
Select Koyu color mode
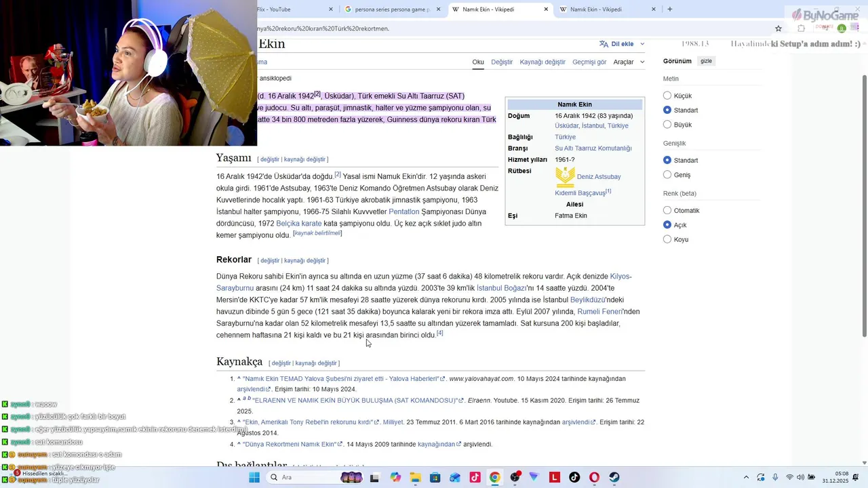[667, 239]
